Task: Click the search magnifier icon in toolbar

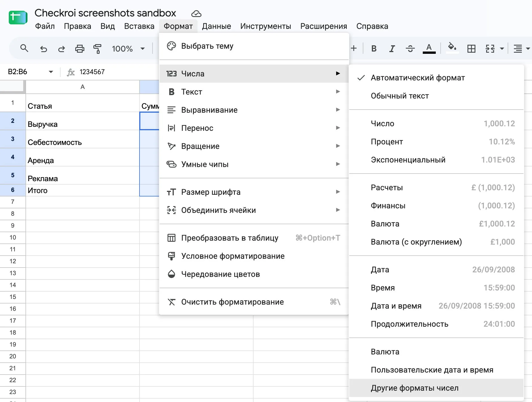Action: (24, 48)
